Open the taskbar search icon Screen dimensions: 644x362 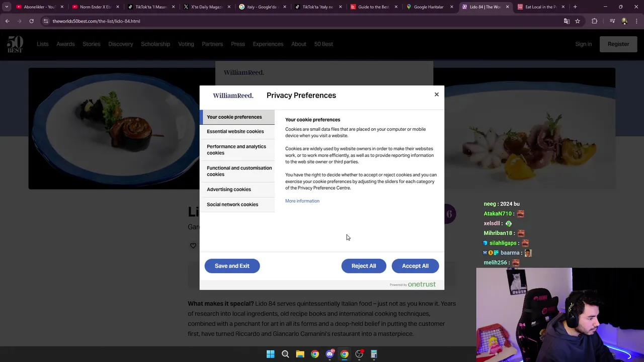[285, 354]
